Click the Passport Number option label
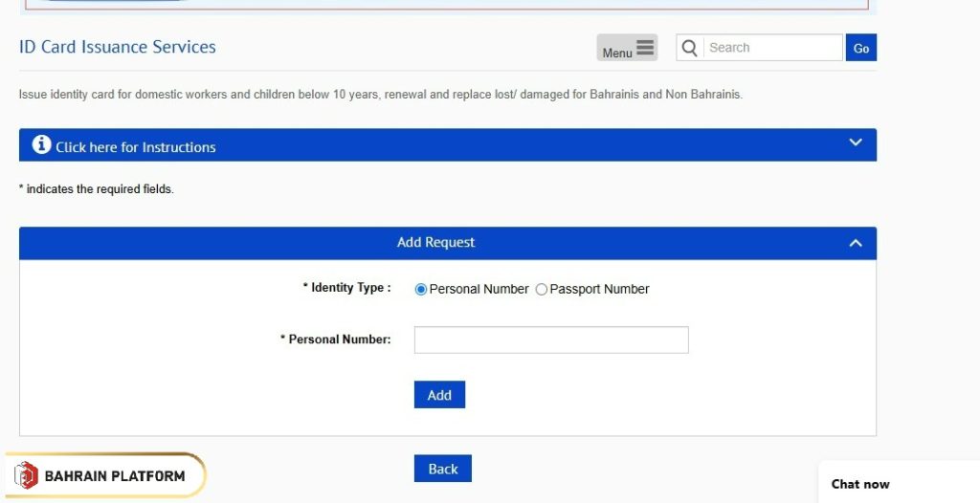Image resolution: width=980 pixels, height=503 pixels. point(599,290)
